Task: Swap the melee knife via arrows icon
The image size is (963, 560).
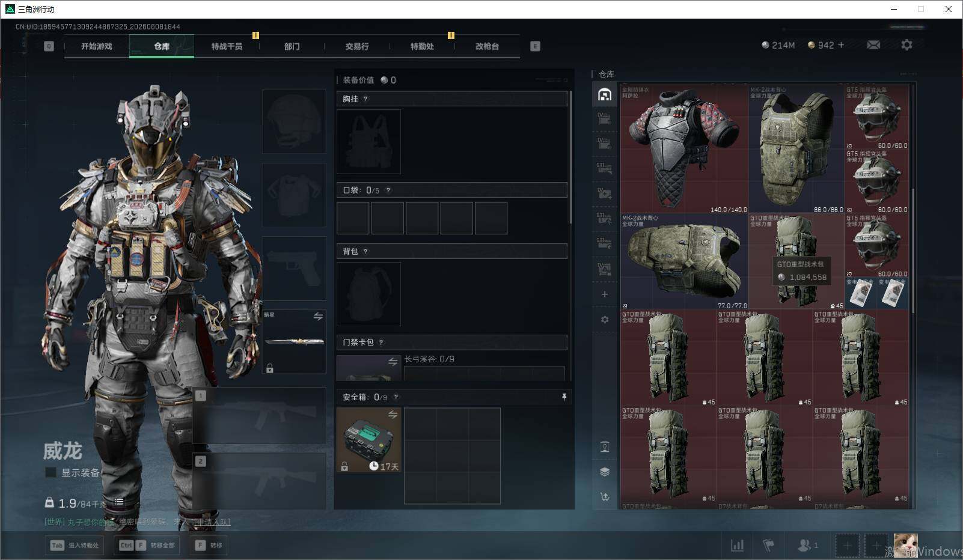Action: click(318, 317)
